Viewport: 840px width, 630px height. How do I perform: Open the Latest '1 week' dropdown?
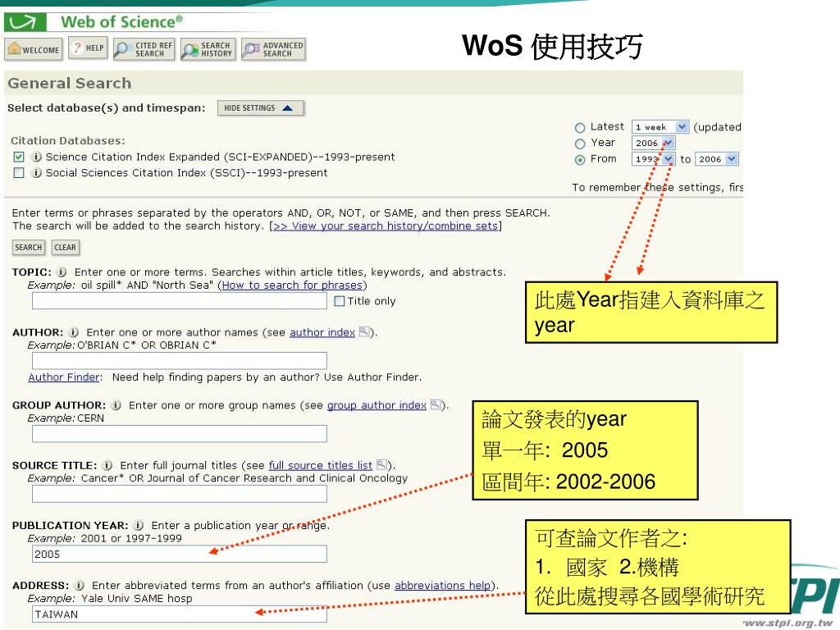(x=660, y=127)
